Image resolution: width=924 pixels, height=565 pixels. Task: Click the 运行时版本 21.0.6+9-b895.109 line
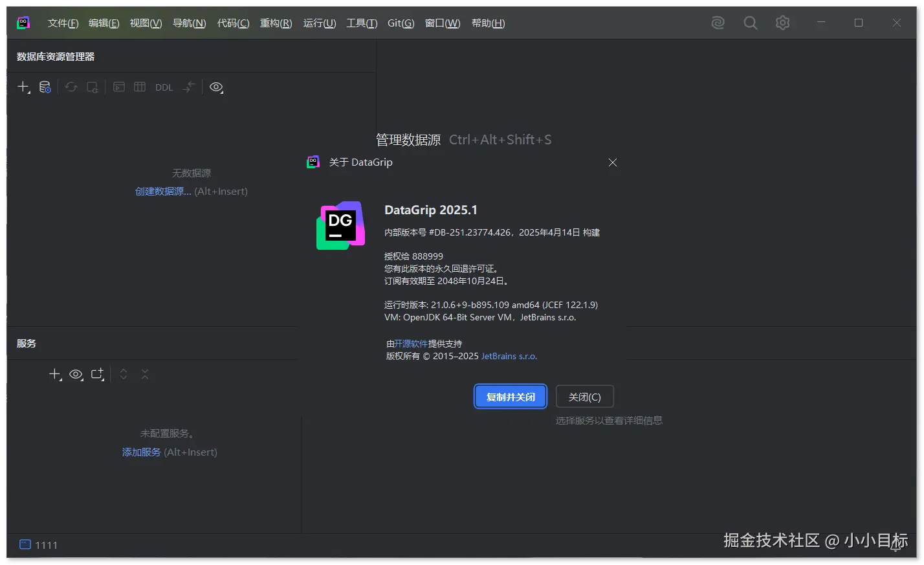pos(491,305)
